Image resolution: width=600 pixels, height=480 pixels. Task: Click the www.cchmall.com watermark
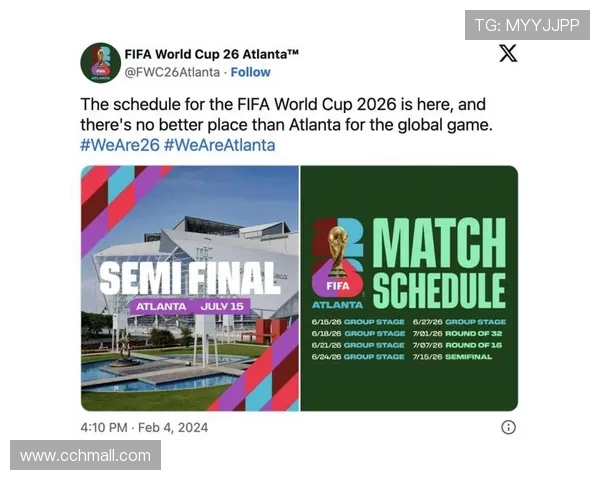pos(85,455)
